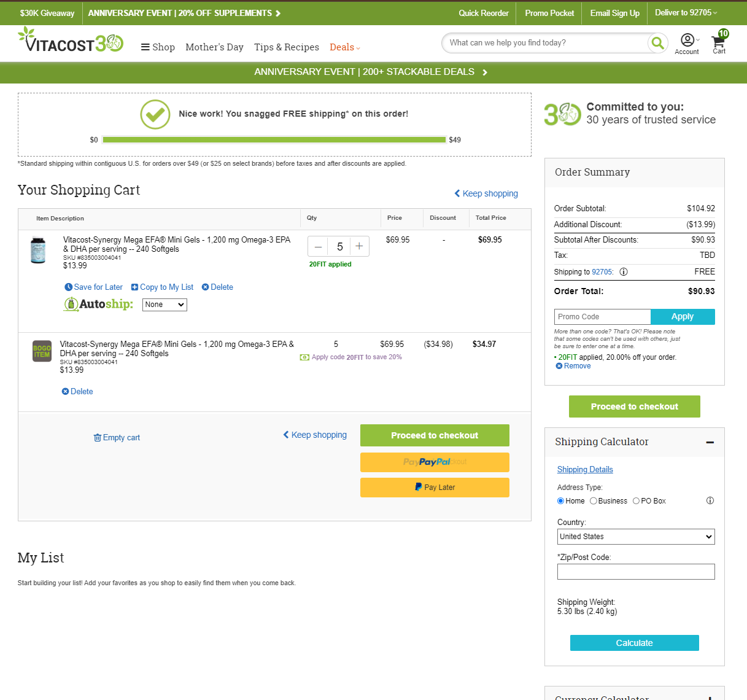747x700 pixels.
Task: Pay with PayPal checkout button
Action: click(435, 462)
